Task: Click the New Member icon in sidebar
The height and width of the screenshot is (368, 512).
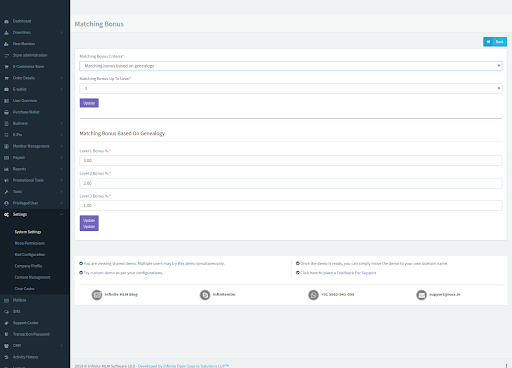Action: coord(6,44)
